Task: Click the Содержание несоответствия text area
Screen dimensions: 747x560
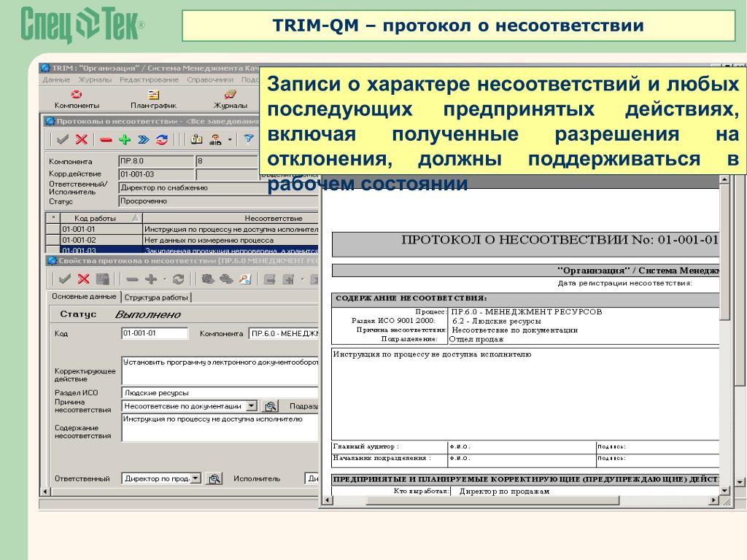Action: click(220, 427)
